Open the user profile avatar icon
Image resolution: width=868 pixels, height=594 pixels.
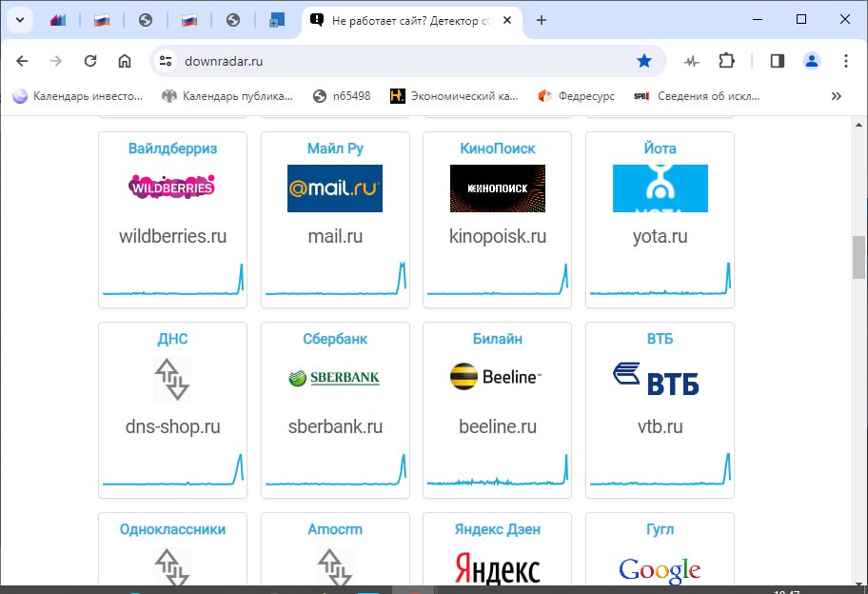tap(812, 61)
